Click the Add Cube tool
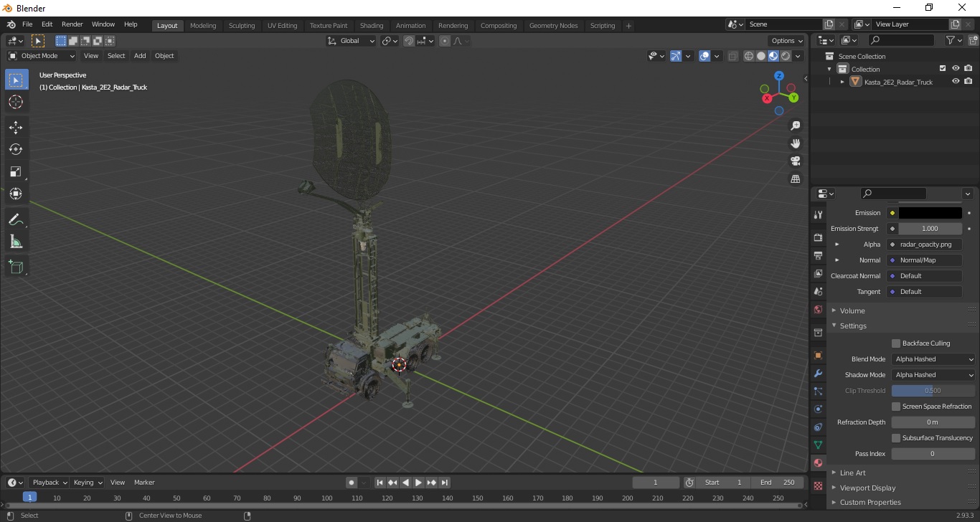Image resolution: width=980 pixels, height=522 pixels. point(17,267)
